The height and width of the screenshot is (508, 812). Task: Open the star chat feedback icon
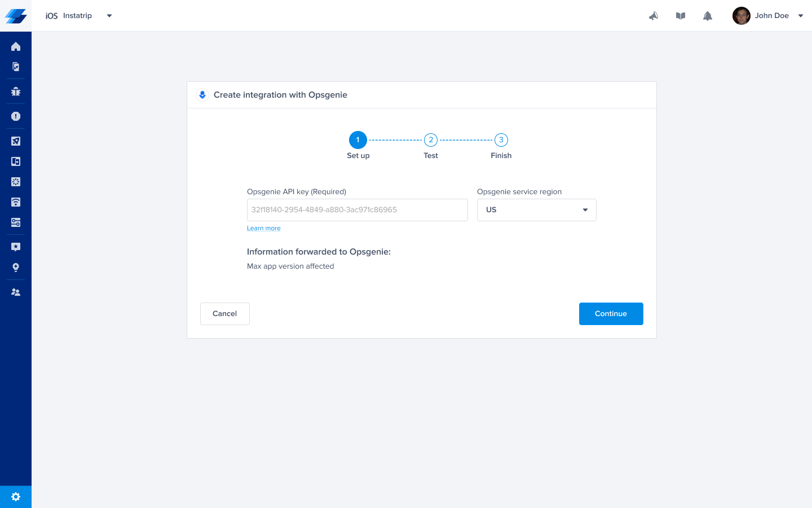pos(16,247)
